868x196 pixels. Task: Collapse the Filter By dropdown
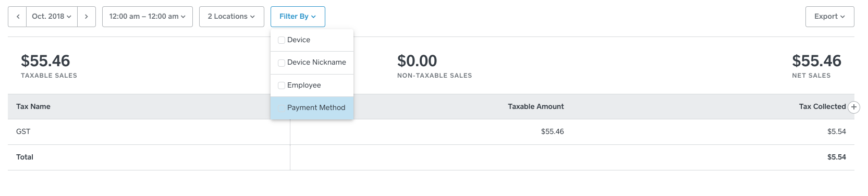298,17
